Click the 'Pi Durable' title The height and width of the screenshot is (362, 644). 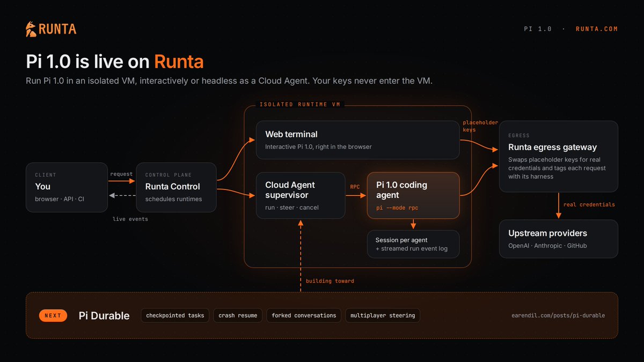click(x=104, y=315)
